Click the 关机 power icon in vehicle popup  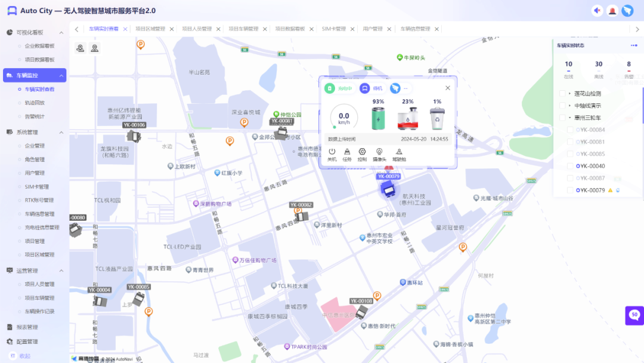[x=332, y=152]
